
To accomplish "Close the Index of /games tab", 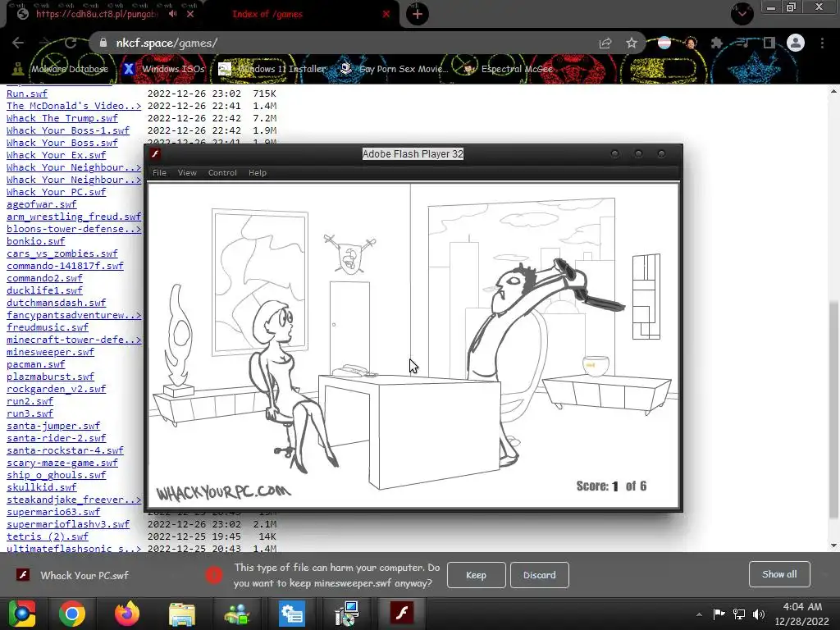I will (x=386, y=14).
